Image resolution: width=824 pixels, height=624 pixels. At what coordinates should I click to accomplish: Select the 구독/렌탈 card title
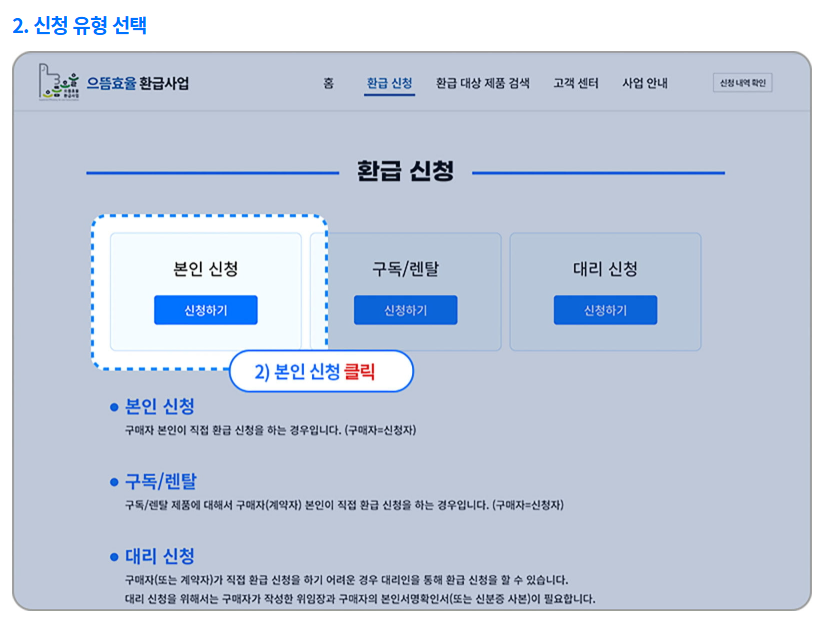click(405, 269)
